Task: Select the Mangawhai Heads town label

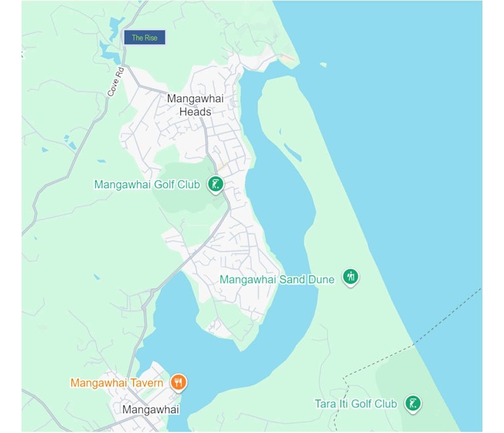Action: click(195, 105)
